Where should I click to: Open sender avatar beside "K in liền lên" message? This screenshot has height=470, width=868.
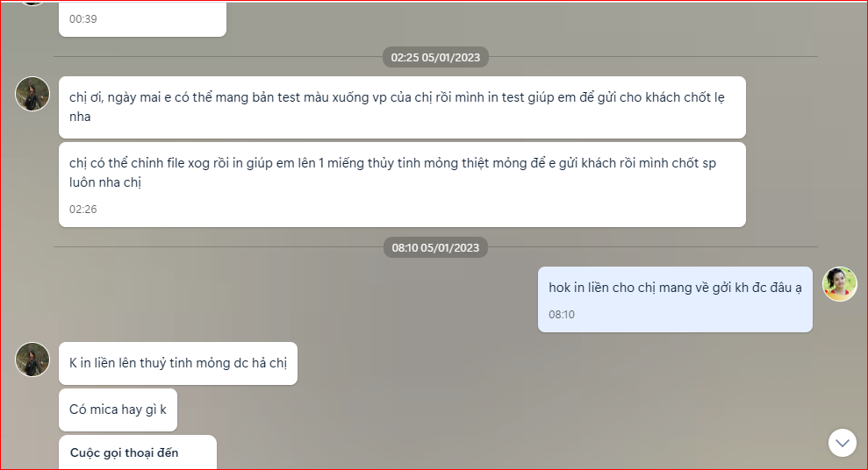point(32,360)
